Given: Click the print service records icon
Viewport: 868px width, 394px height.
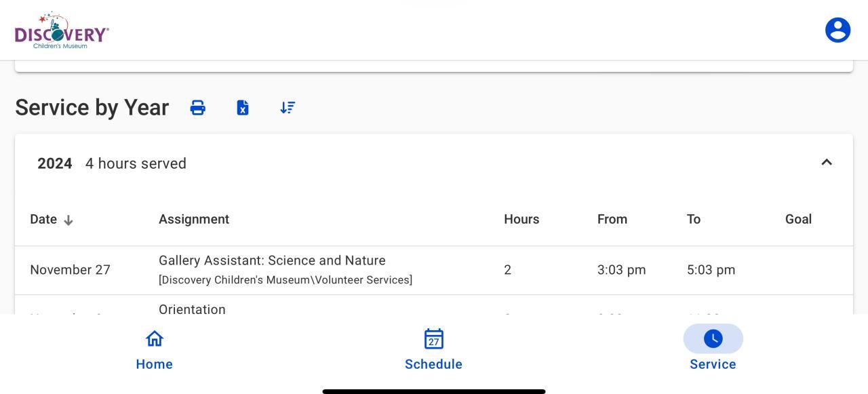Looking at the screenshot, I should [x=198, y=108].
